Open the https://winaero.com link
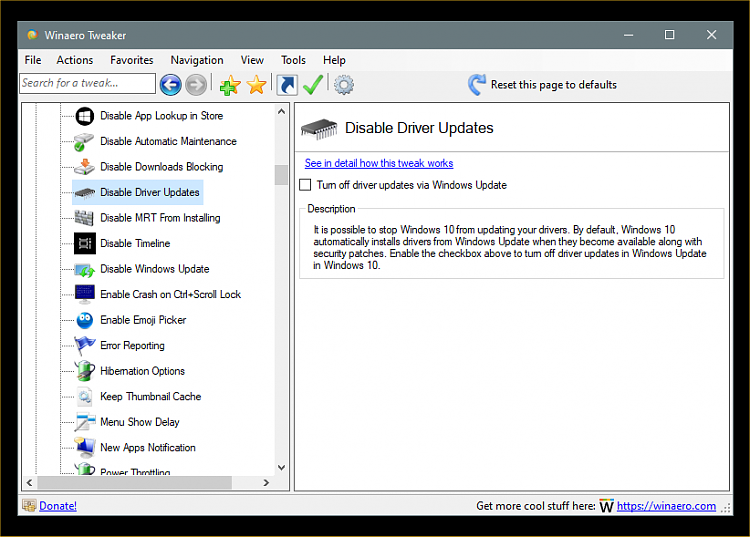750x537 pixels. point(666,506)
